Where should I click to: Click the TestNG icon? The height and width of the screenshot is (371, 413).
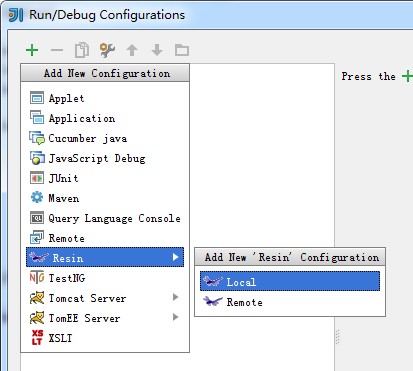(37, 277)
